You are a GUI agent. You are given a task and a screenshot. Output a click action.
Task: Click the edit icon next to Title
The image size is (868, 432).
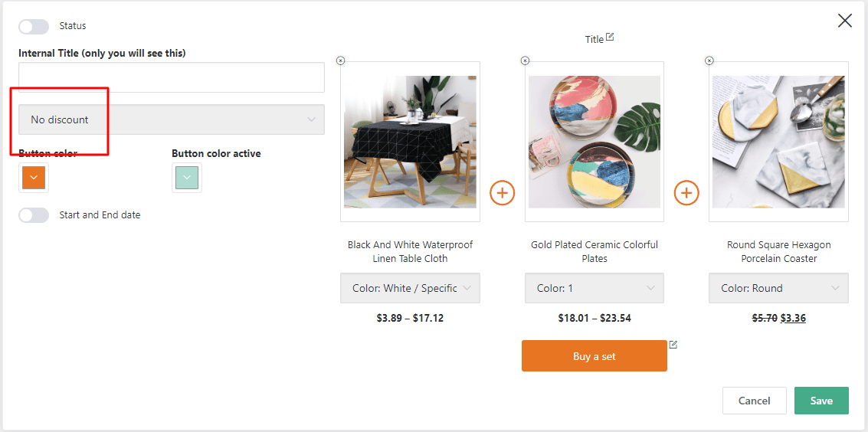tap(610, 37)
